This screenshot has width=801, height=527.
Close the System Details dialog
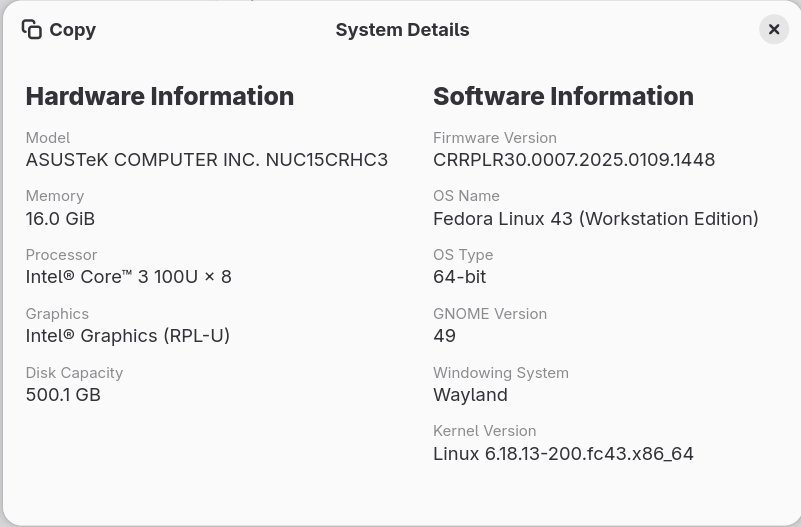773,29
